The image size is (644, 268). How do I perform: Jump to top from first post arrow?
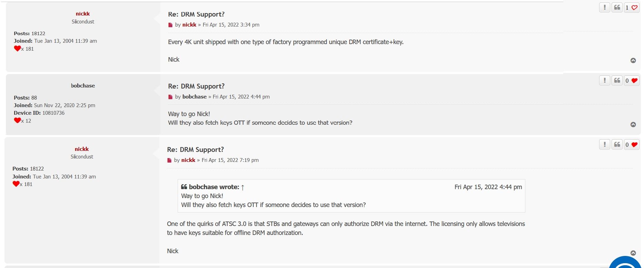coord(633,60)
